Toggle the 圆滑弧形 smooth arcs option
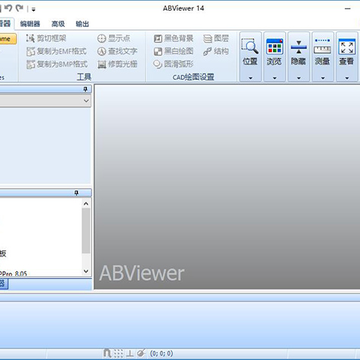Viewport: 360px width, 360px height. [x=173, y=64]
